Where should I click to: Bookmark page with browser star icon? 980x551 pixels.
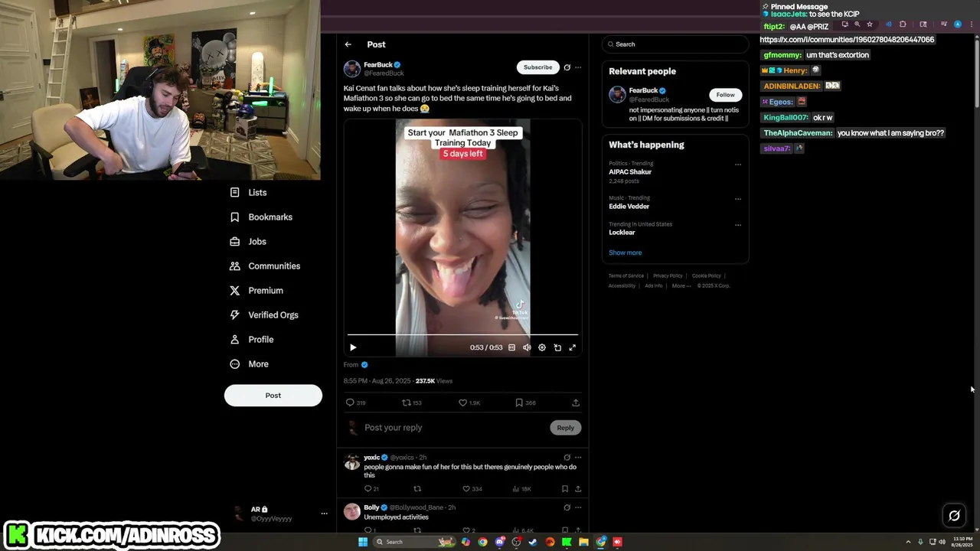pyautogui.click(x=870, y=24)
